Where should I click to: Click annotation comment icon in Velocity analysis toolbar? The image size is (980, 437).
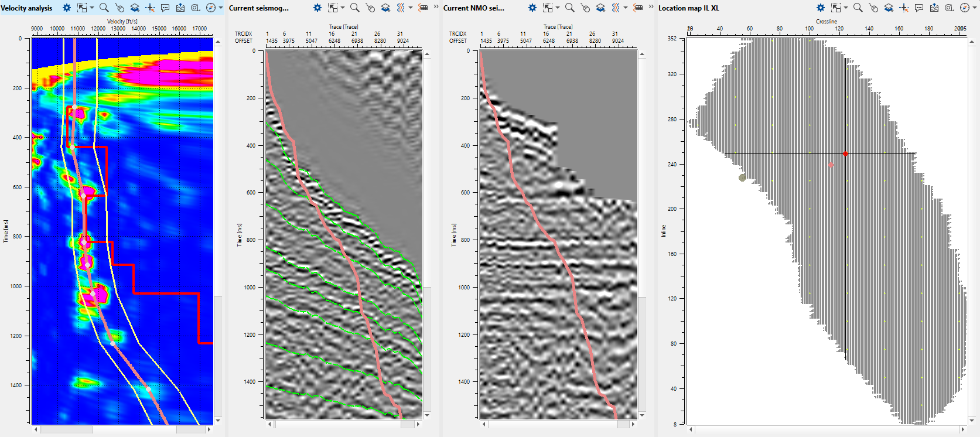(x=165, y=8)
